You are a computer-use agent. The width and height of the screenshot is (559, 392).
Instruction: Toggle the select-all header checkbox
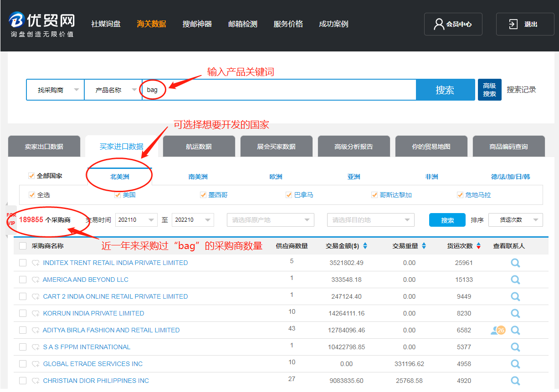[x=23, y=246]
